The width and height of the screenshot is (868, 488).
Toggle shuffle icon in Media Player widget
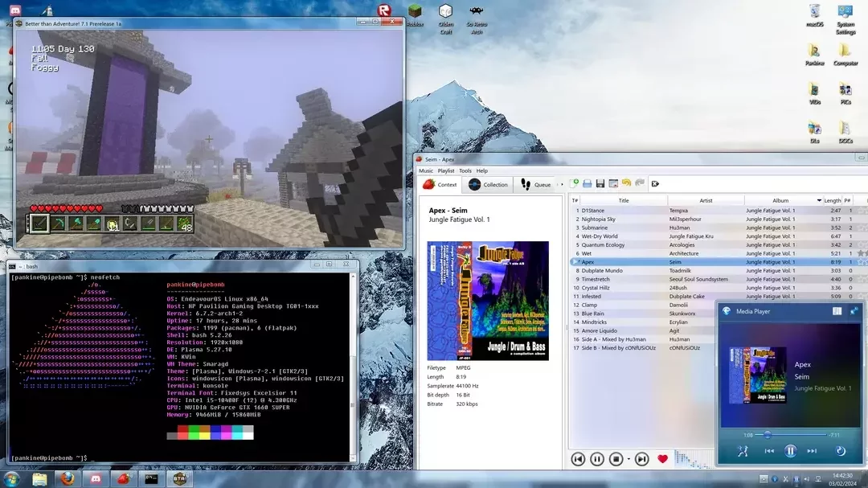click(743, 452)
